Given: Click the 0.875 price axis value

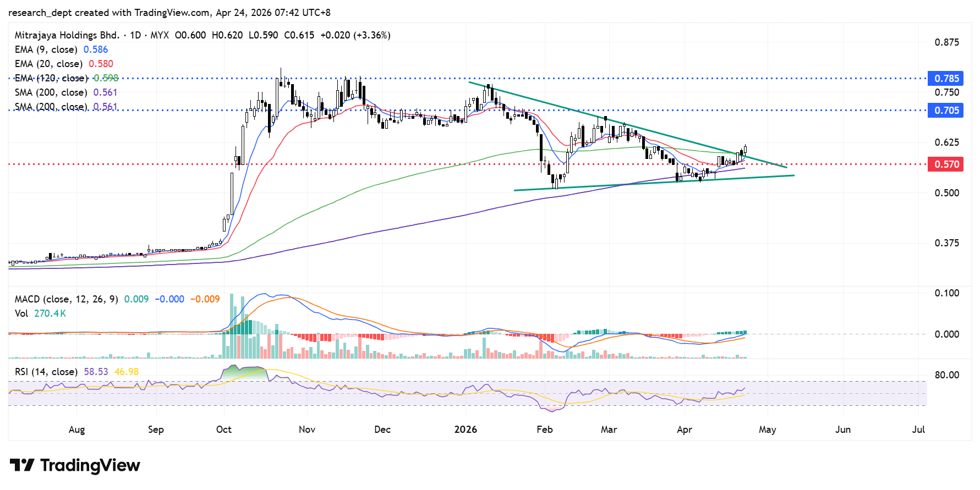Looking at the screenshot, I should click(x=946, y=42).
